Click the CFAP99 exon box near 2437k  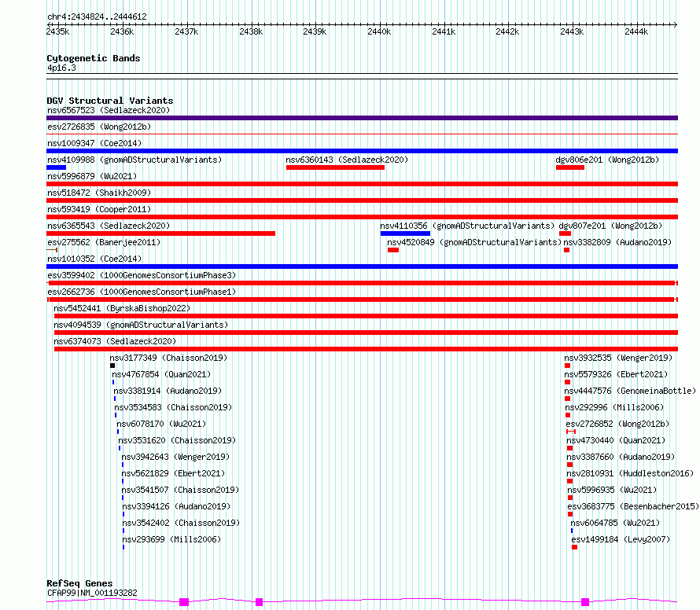(184, 602)
